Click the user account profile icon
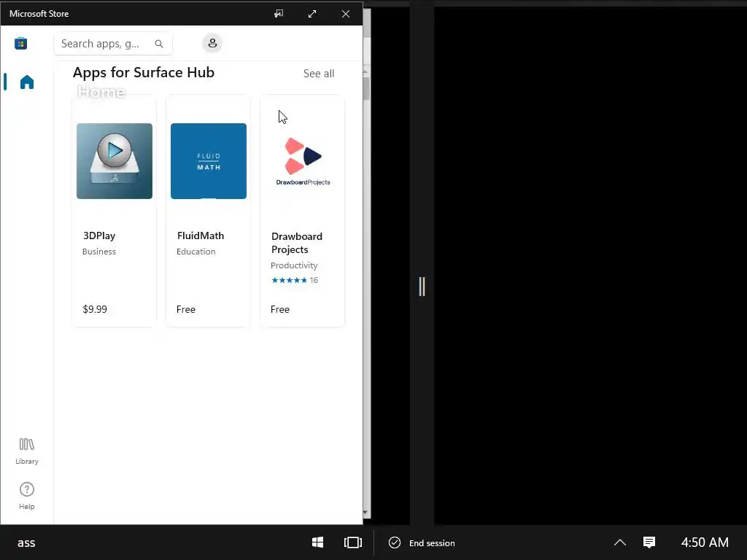The image size is (747, 560). 212,43
